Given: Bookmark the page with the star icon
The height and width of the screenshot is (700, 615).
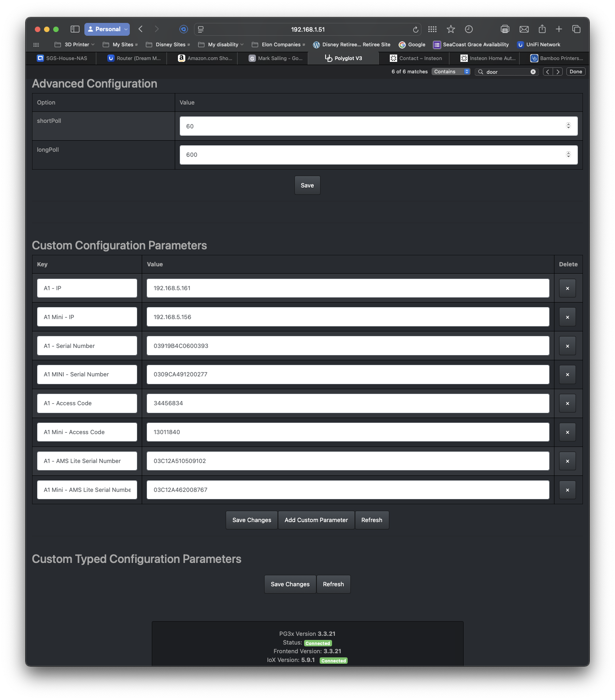Looking at the screenshot, I should [451, 29].
